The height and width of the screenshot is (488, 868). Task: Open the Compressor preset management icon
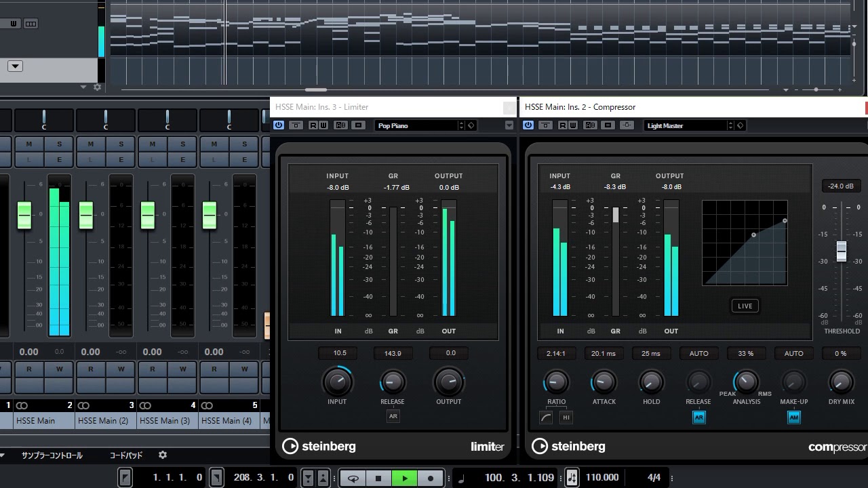point(741,125)
